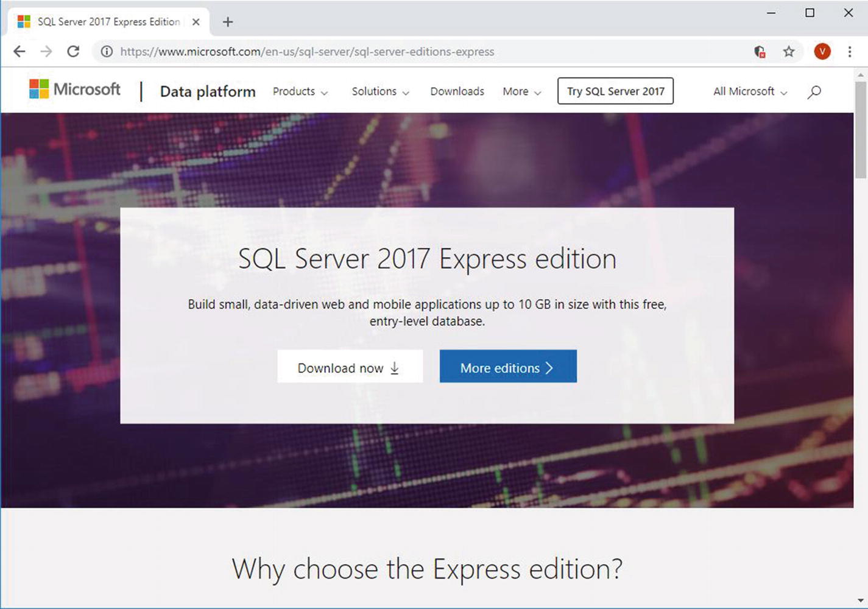
Task: Expand the Solutions dropdown menu
Action: pyautogui.click(x=381, y=91)
